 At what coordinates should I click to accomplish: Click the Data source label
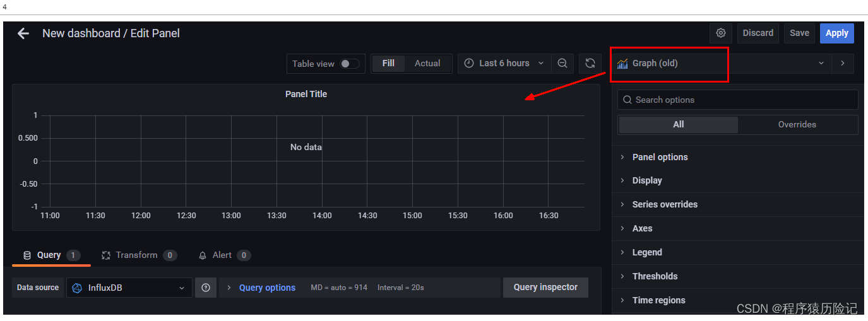(38, 288)
